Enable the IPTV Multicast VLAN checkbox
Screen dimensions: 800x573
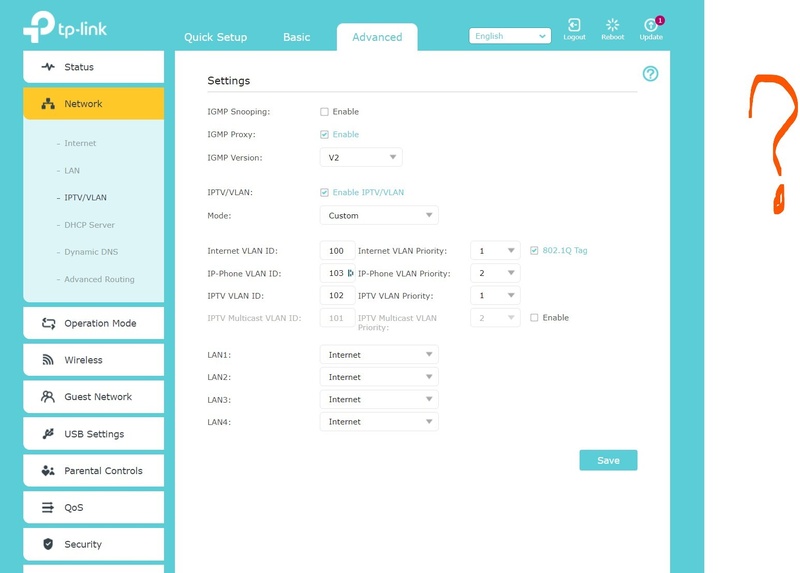tap(534, 317)
